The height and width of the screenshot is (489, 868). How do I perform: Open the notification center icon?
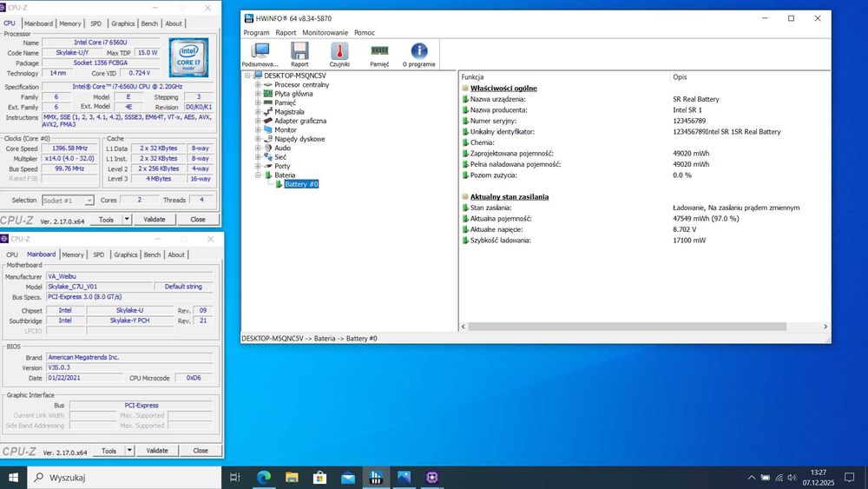[x=849, y=478]
